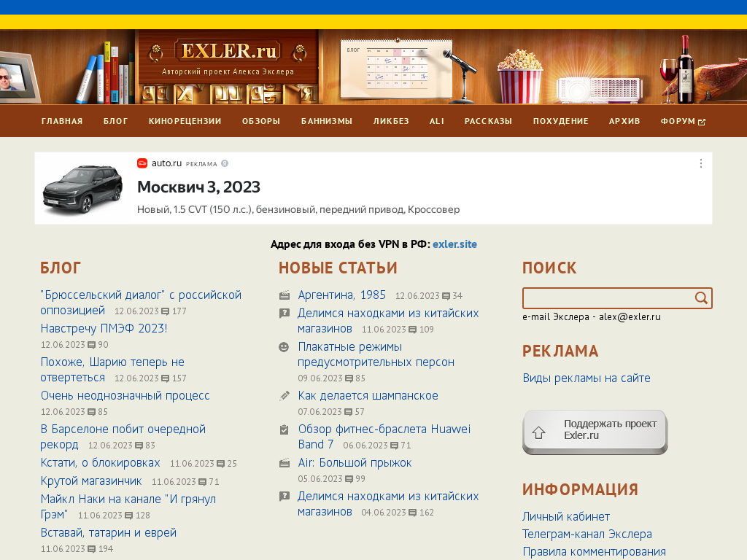Go to ГЛАВНАЯ in navigation bar
This screenshot has height=560, width=747.
pyautogui.click(x=62, y=121)
